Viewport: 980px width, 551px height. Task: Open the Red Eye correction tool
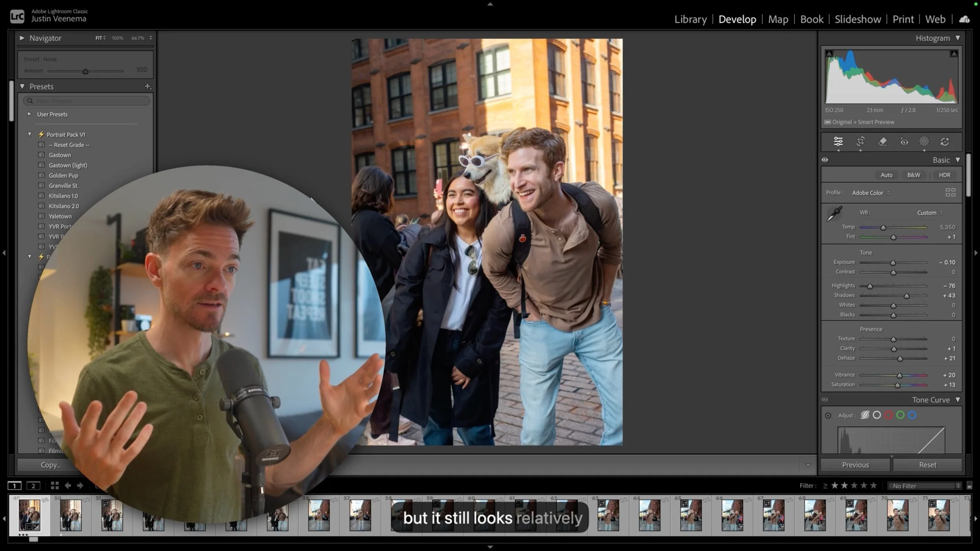(904, 141)
